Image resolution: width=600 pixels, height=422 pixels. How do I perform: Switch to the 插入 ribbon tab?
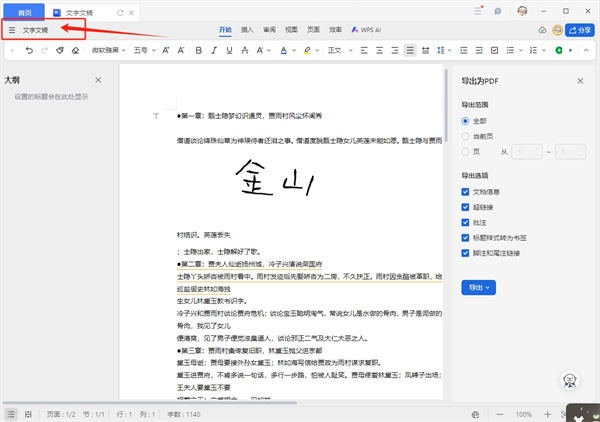pos(249,30)
